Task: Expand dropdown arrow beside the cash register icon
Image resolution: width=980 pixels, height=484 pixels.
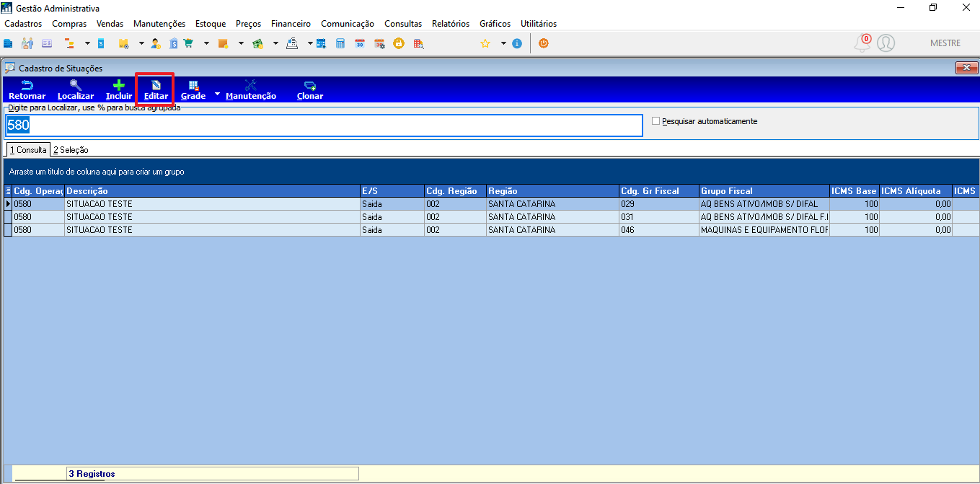Action: coord(310,43)
